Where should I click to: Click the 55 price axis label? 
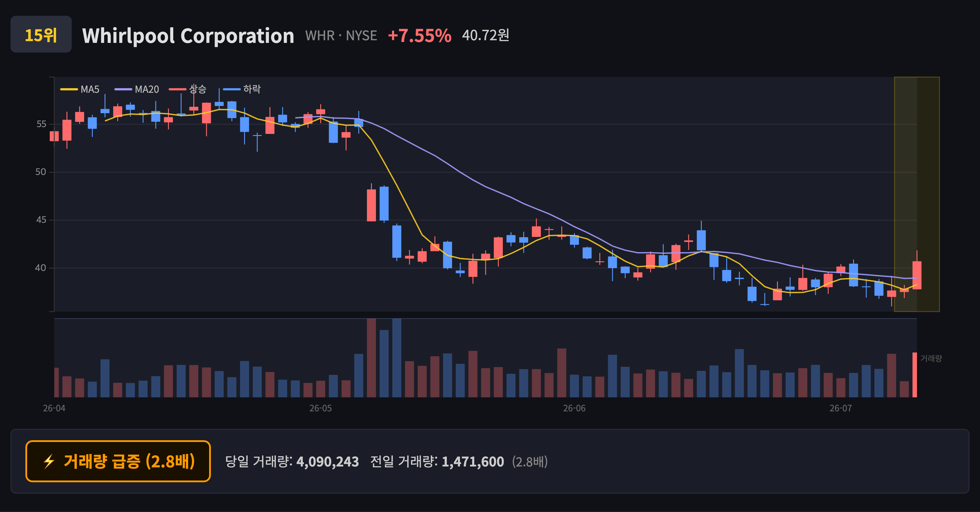click(41, 124)
